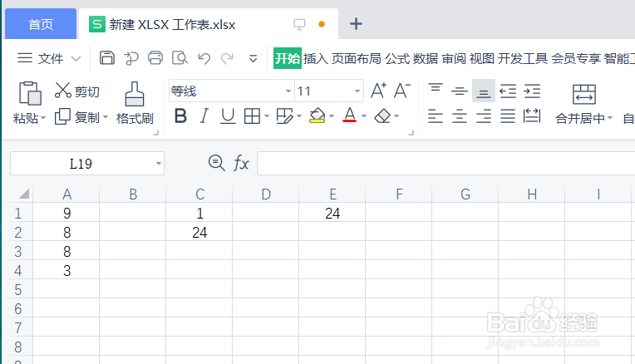The width and height of the screenshot is (635, 364).
Task: Click the Redo arrow
Action: click(x=227, y=59)
